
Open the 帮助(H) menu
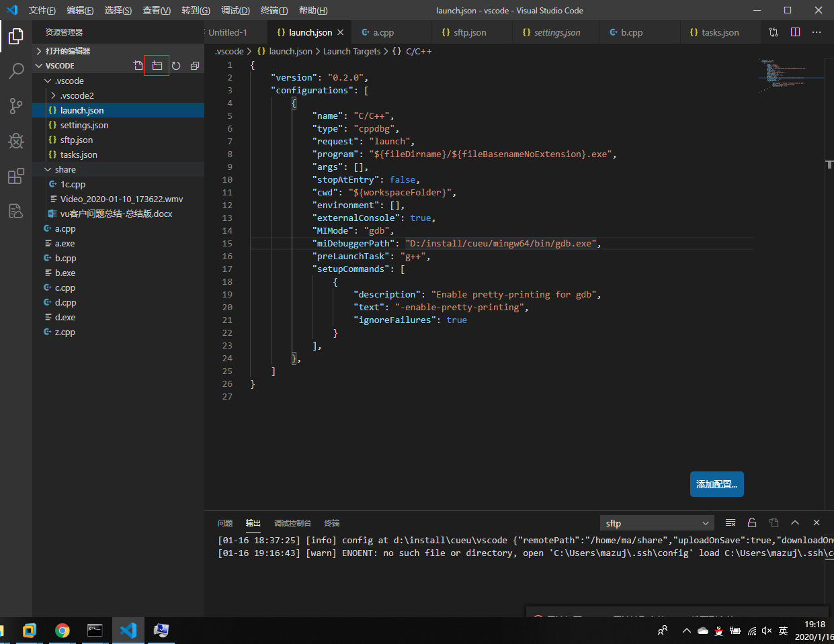[x=312, y=10]
